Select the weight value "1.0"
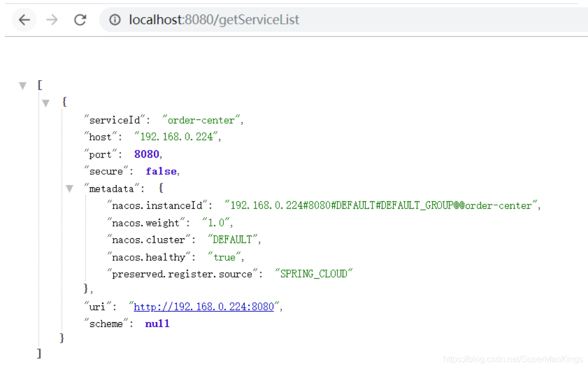Viewport: 588px width, 369px height. click(x=216, y=223)
